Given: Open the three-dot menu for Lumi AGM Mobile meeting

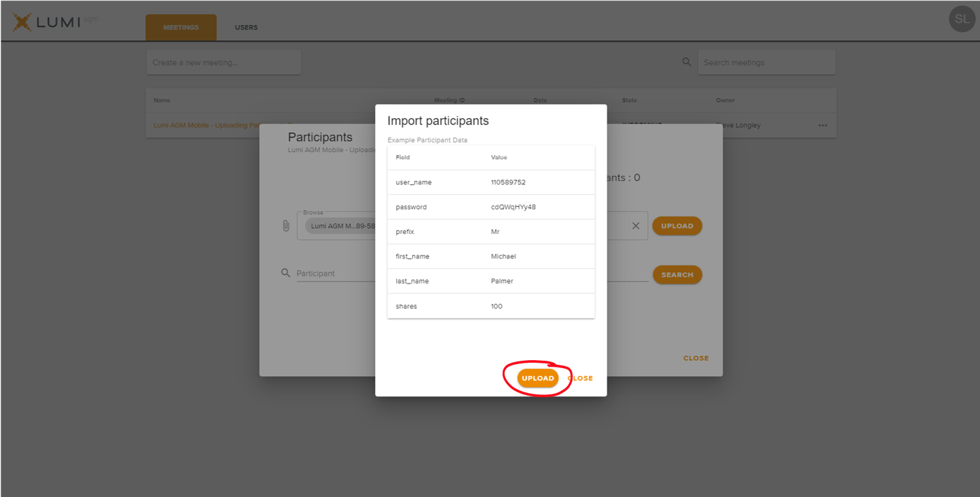Looking at the screenshot, I should [823, 126].
